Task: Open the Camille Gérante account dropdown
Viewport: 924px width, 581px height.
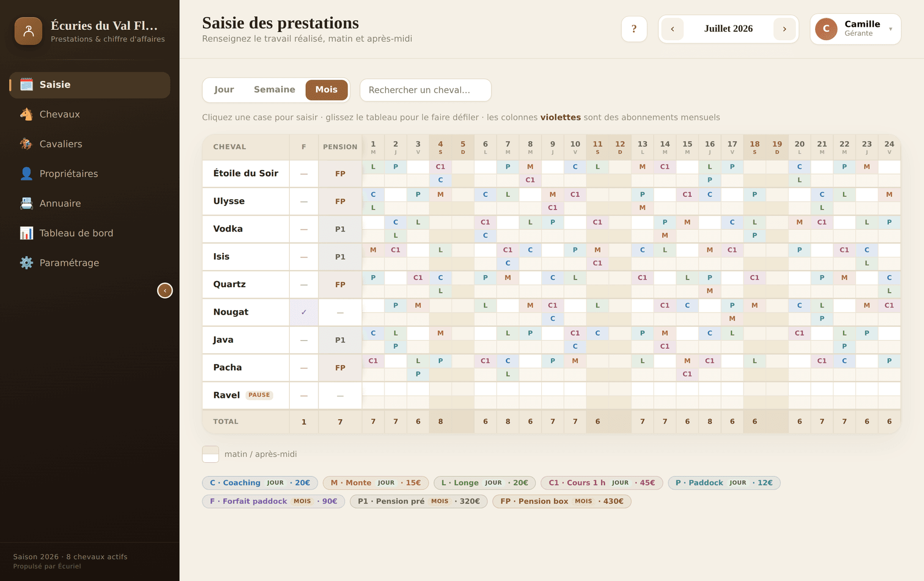Action: (855, 29)
